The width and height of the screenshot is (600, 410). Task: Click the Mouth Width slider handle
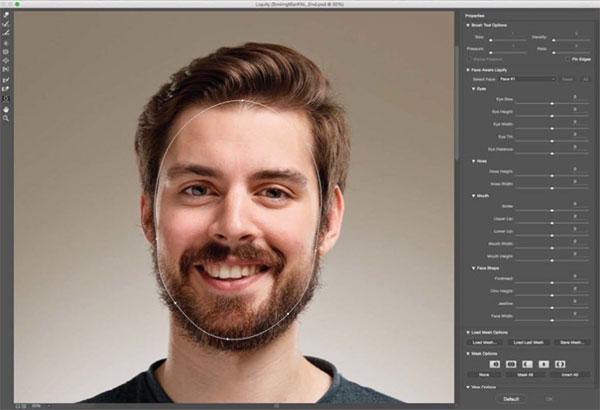[552, 248]
